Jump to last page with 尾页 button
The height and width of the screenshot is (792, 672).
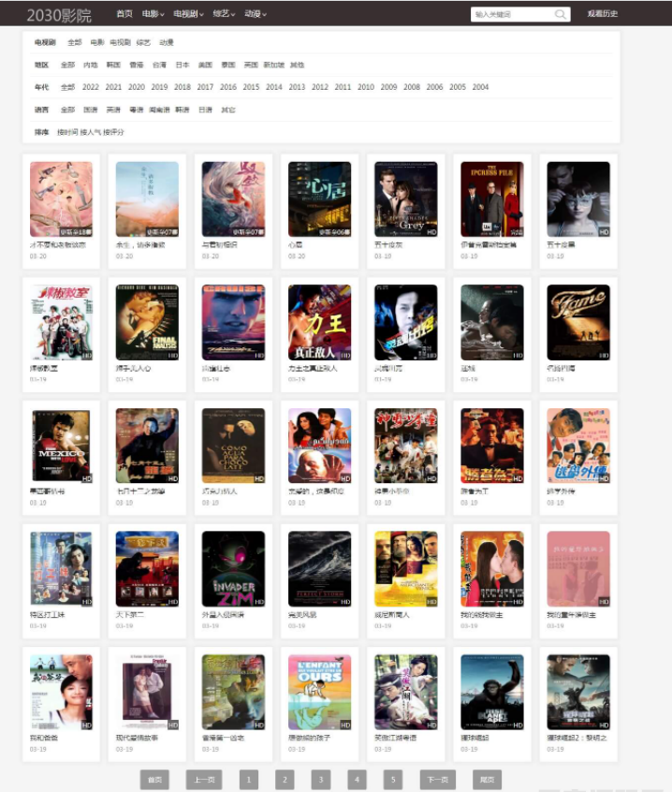487,780
